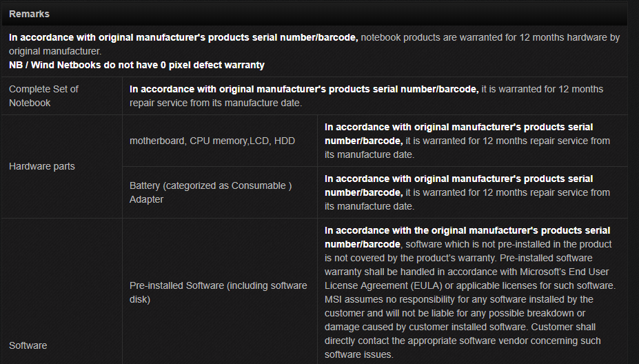The width and height of the screenshot is (639, 364).
Task: Click Pre-installed Software (including software disk) cell
Action: (219, 292)
